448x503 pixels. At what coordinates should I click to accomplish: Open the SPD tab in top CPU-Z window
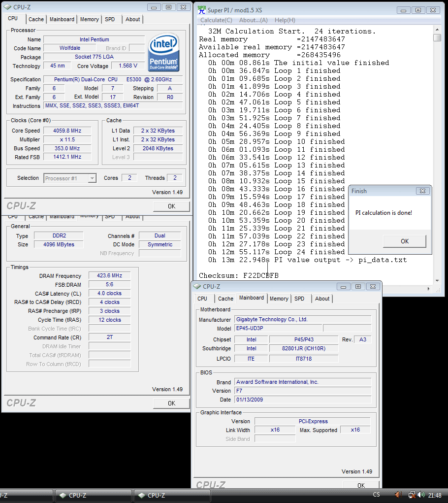(110, 19)
